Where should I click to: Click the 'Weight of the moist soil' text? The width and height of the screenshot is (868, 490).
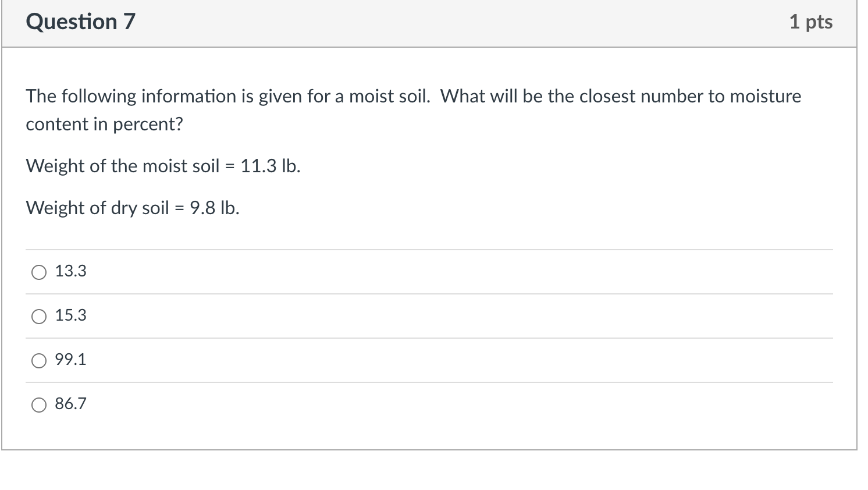pos(122,166)
